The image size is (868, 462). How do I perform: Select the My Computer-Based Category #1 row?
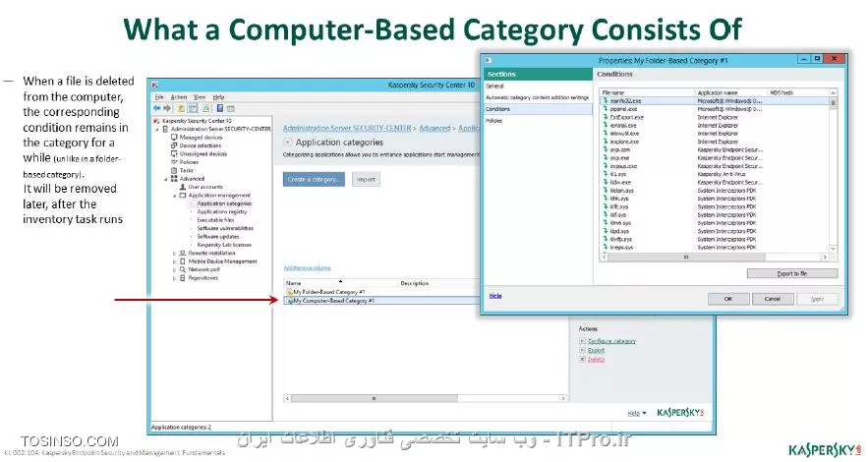click(382, 301)
